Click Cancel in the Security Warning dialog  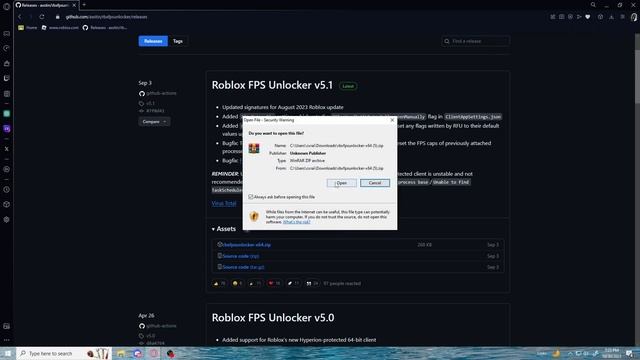(375, 183)
